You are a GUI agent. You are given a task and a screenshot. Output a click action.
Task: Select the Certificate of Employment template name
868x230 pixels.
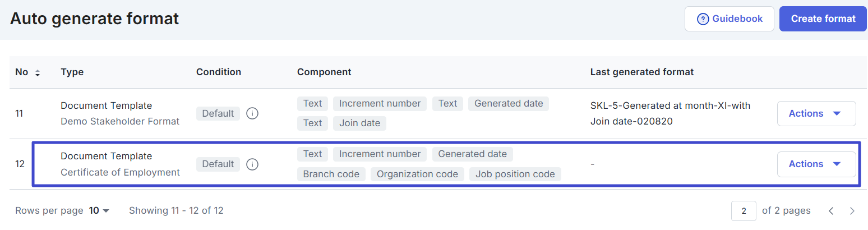click(120, 173)
